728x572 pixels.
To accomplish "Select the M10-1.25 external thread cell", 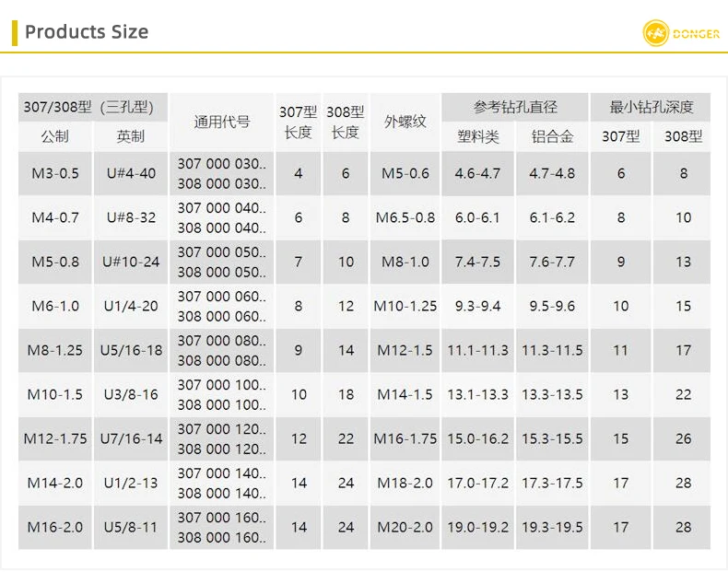I will point(405,306).
